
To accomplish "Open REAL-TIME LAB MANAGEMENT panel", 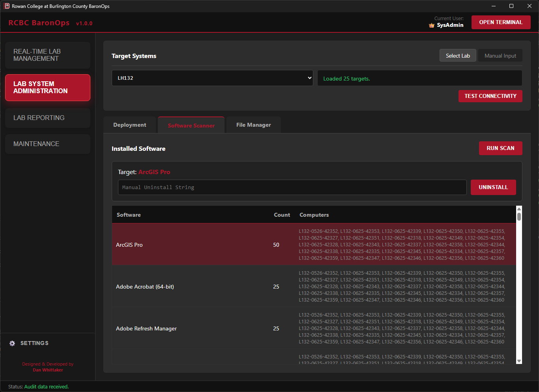I will click(48, 55).
